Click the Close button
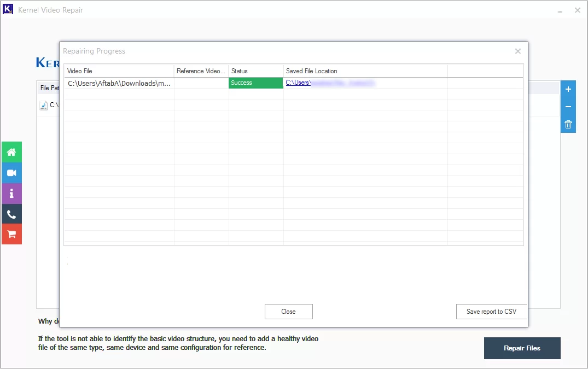588x369 pixels. [x=288, y=312]
